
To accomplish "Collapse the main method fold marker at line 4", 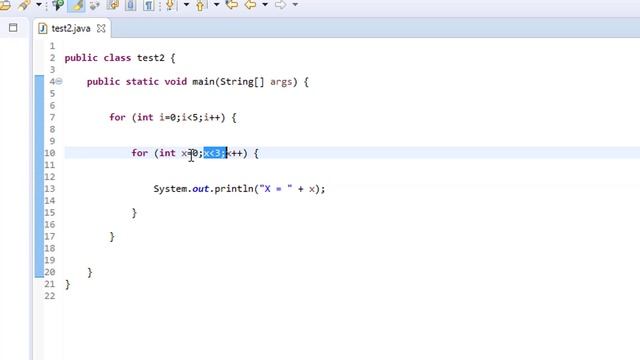I will coord(59,81).
